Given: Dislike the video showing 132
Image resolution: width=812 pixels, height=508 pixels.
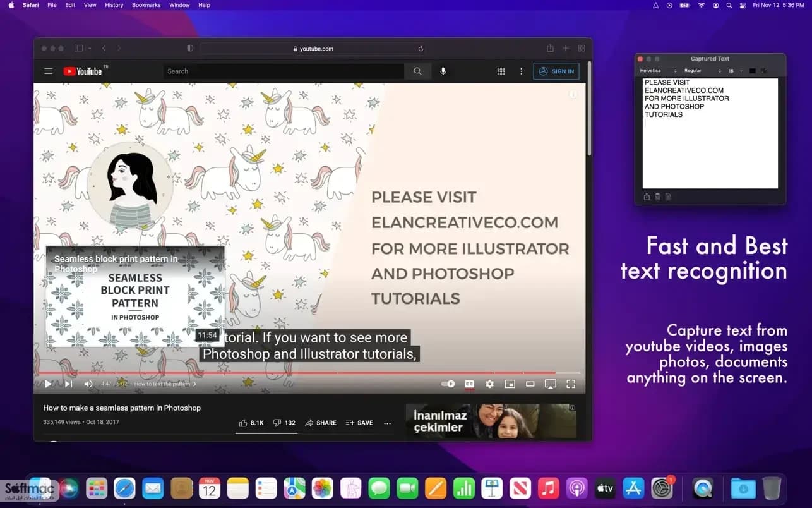Looking at the screenshot, I should coord(284,423).
